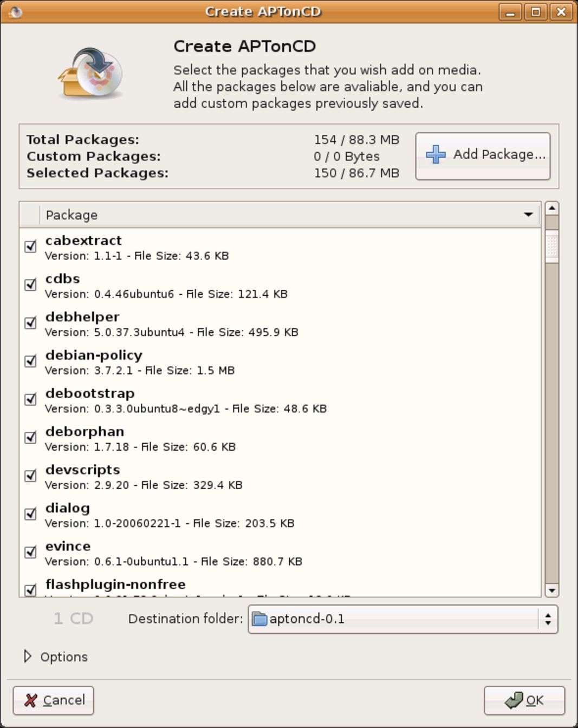578x728 pixels.
Task: Uncheck the deborphan package checkbox
Action: 30,437
